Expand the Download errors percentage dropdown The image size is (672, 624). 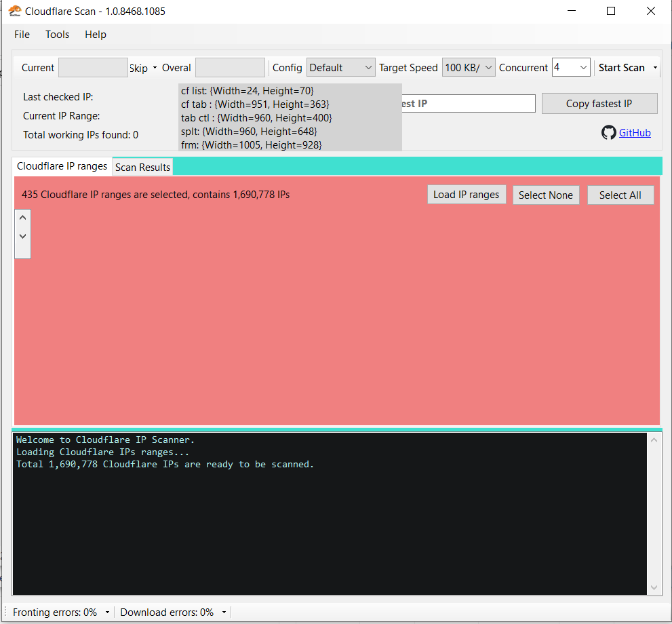tap(224, 612)
